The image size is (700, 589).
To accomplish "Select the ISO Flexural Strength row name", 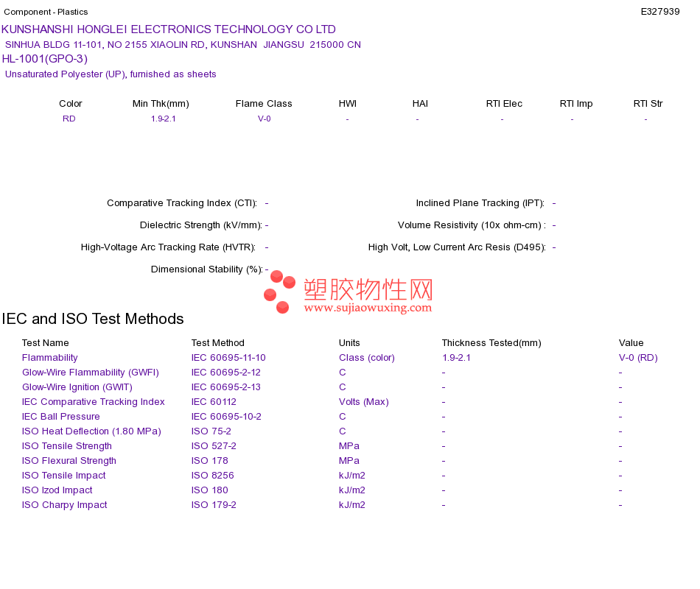I will [69, 460].
